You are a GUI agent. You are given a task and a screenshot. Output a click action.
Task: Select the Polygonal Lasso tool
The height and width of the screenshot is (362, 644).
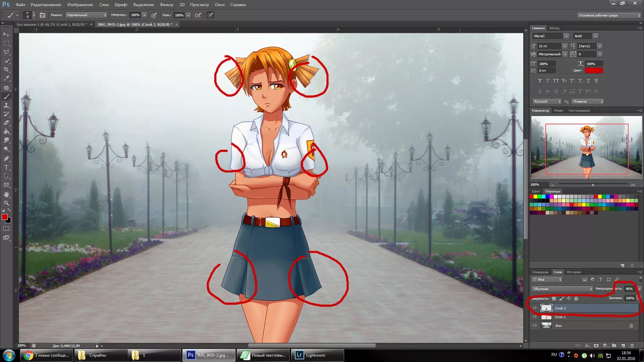(x=6, y=52)
